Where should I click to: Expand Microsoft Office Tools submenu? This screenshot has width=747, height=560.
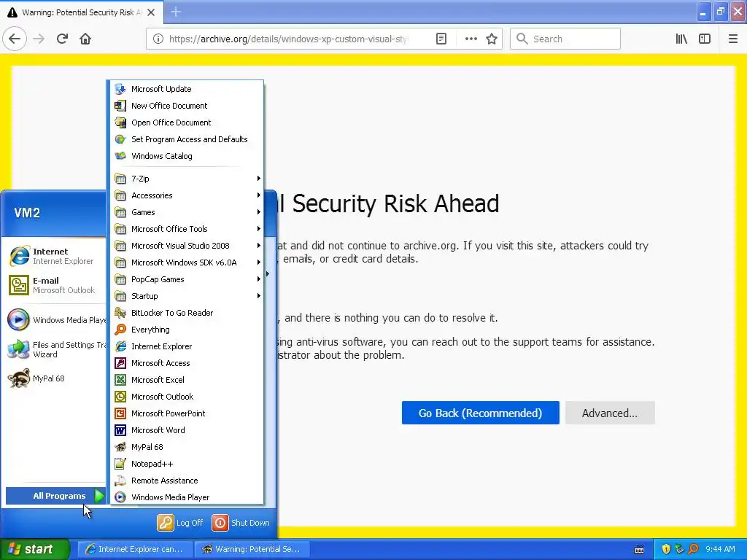click(x=187, y=228)
